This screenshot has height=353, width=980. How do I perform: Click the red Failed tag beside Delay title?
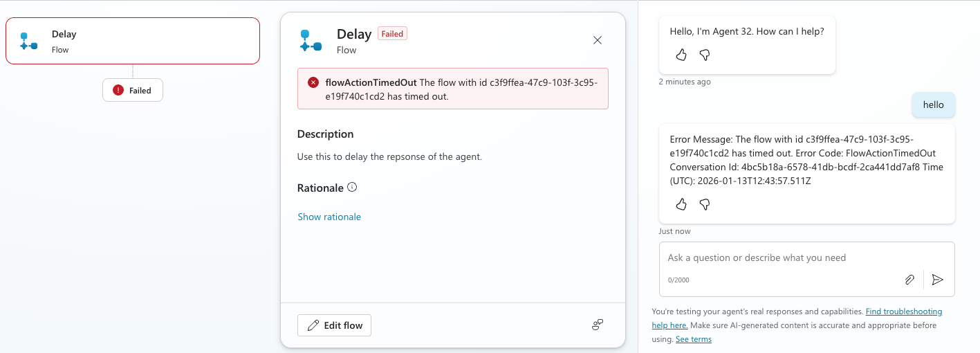(x=392, y=34)
